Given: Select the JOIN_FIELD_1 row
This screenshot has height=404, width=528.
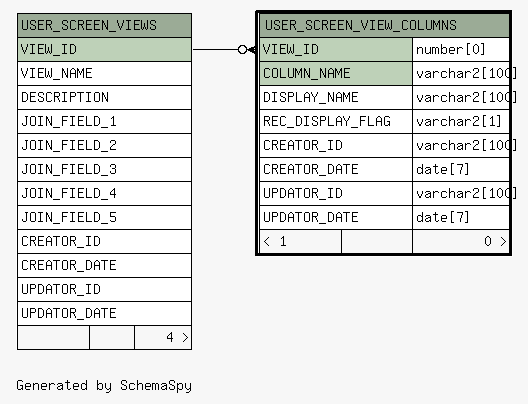Looking at the screenshot, I should click(x=104, y=122).
